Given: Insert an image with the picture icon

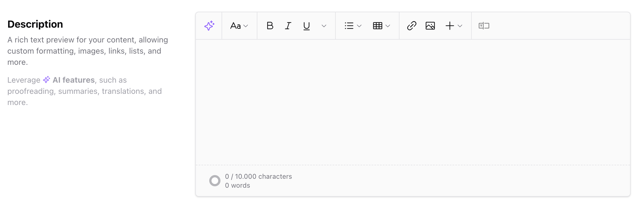Looking at the screenshot, I should [430, 26].
